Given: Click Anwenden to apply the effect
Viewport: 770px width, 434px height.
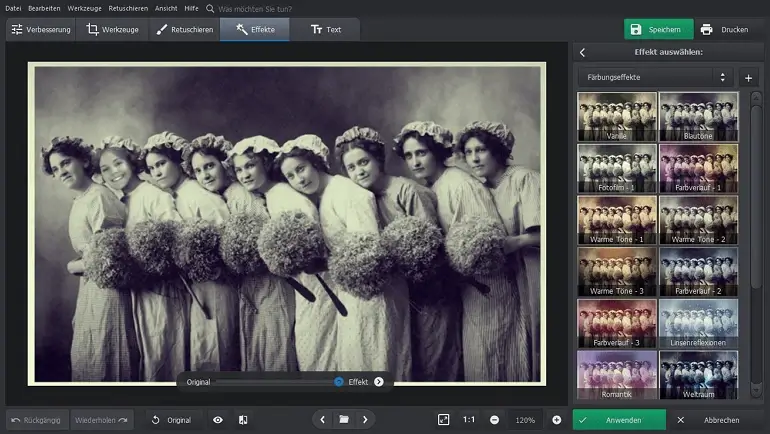Looking at the screenshot, I should point(619,420).
